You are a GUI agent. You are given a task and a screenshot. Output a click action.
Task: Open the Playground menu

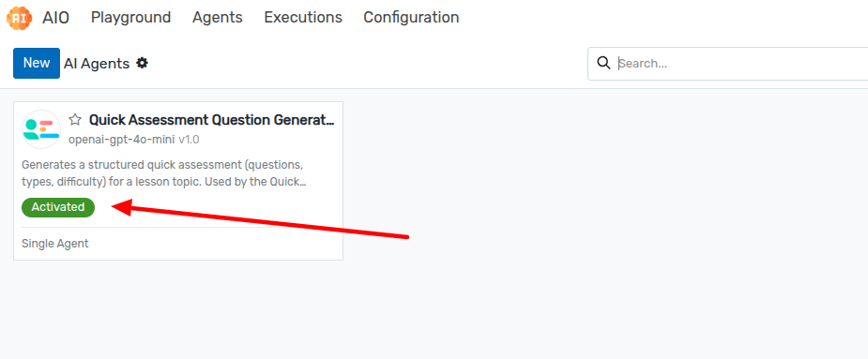pyautogui.click(x=131, y=18)
